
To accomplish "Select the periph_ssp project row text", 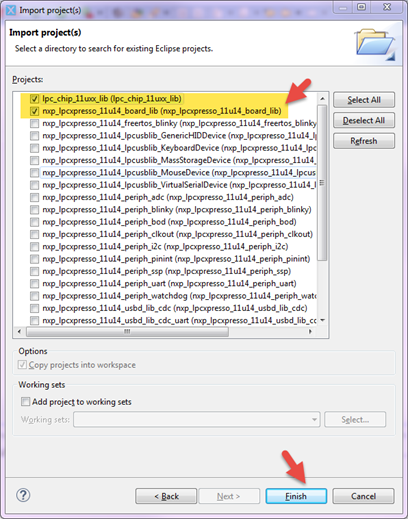I will (166, 271).
